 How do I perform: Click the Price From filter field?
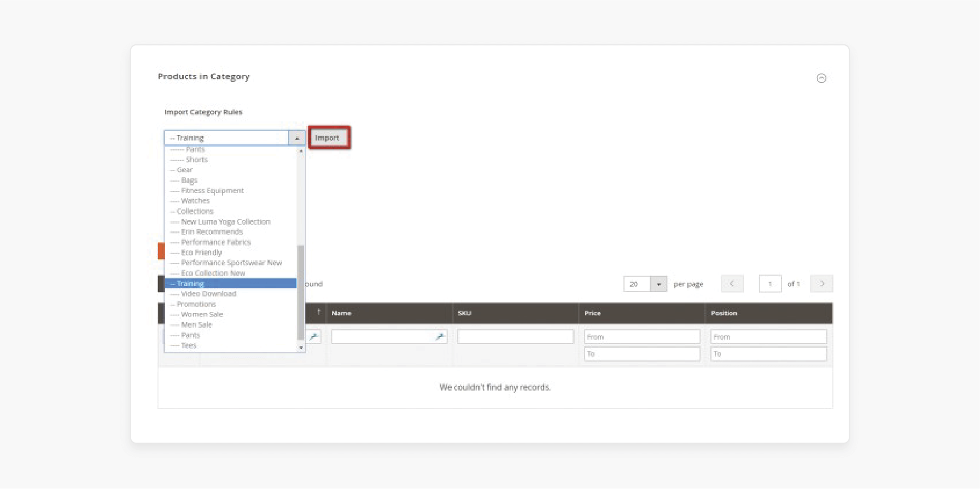[x=642, y=337]
